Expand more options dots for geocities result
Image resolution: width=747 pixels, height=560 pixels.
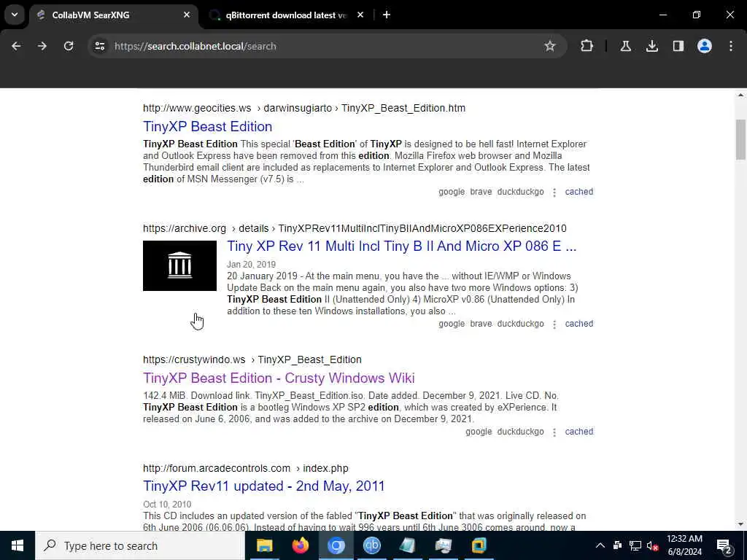coord(554,192)
